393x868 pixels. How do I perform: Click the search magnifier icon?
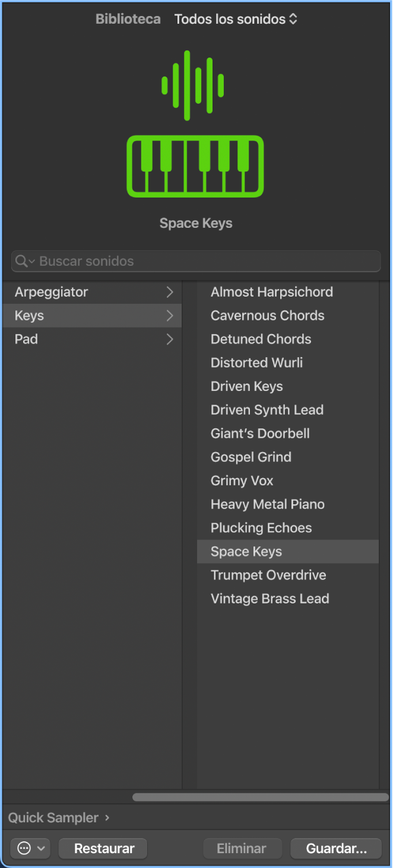[22, 261]
